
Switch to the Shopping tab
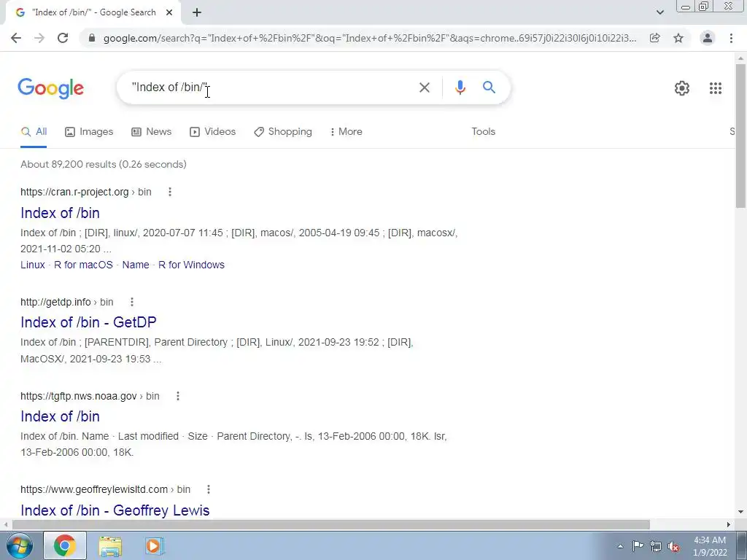(x=283, y=132)
